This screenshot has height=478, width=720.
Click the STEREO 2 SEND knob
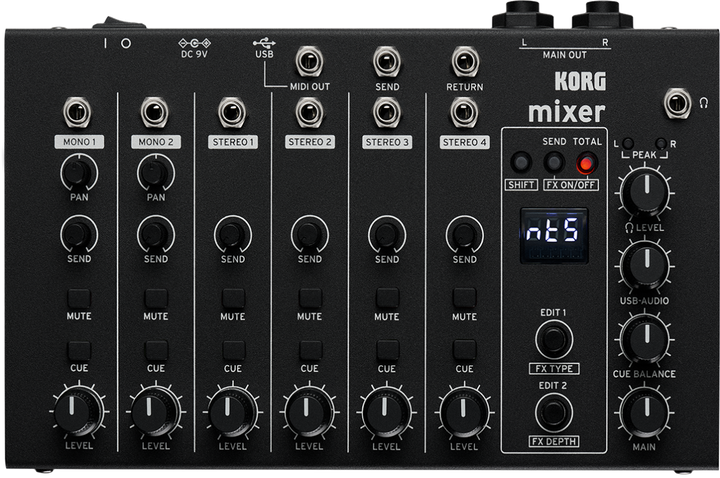pos(310,234)
